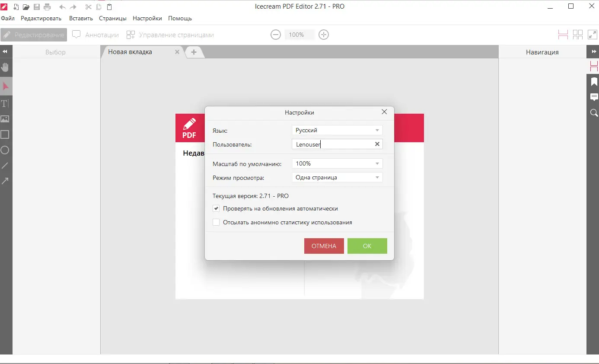Viewport: 599px width, 364px height.
Task: Open the Вставить menu
Action: click(x=81, y=19)
